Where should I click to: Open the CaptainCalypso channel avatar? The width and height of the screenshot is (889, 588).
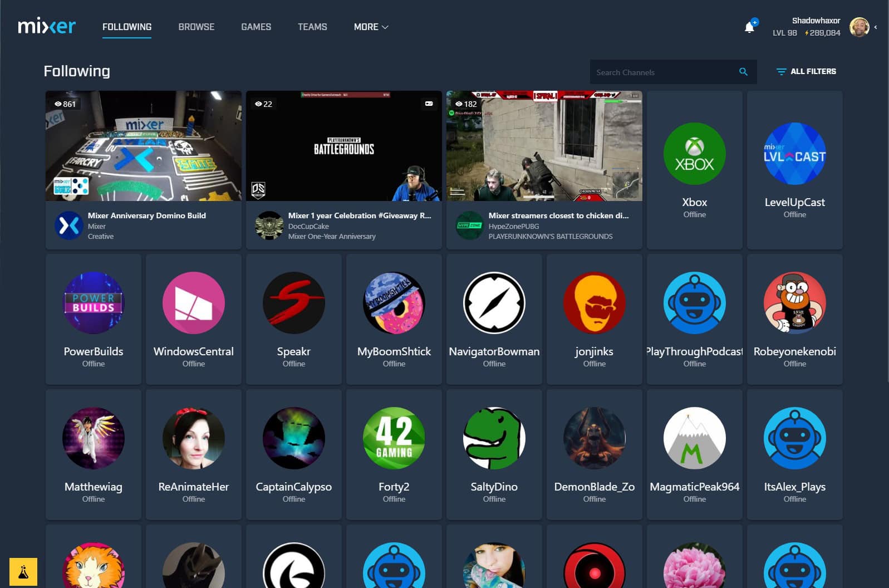(294, 438)
